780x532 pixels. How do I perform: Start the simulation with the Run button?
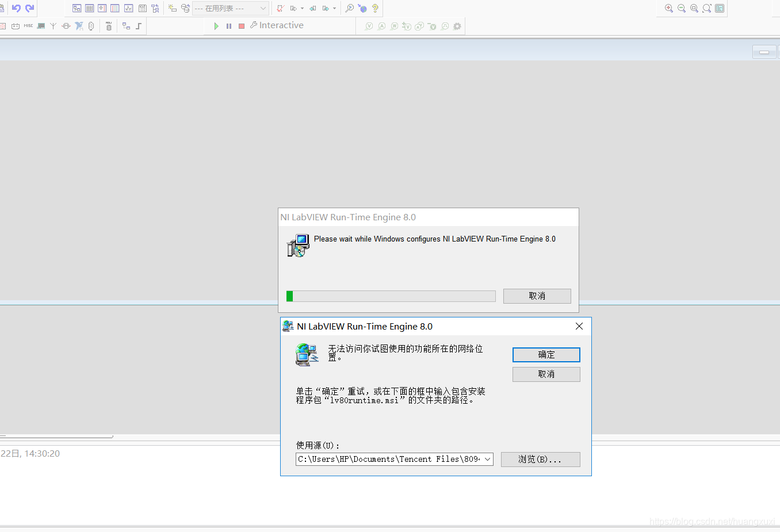216,26
